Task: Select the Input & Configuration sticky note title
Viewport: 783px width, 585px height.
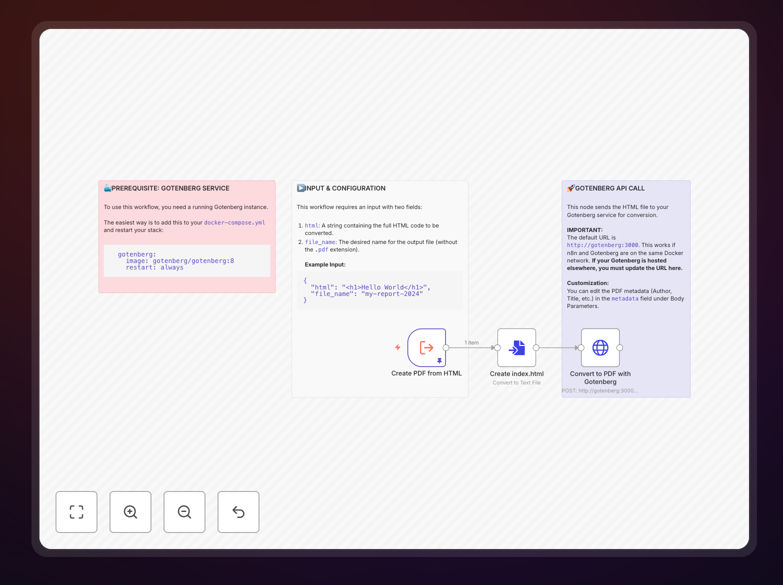Action: (x=341, y=188)
